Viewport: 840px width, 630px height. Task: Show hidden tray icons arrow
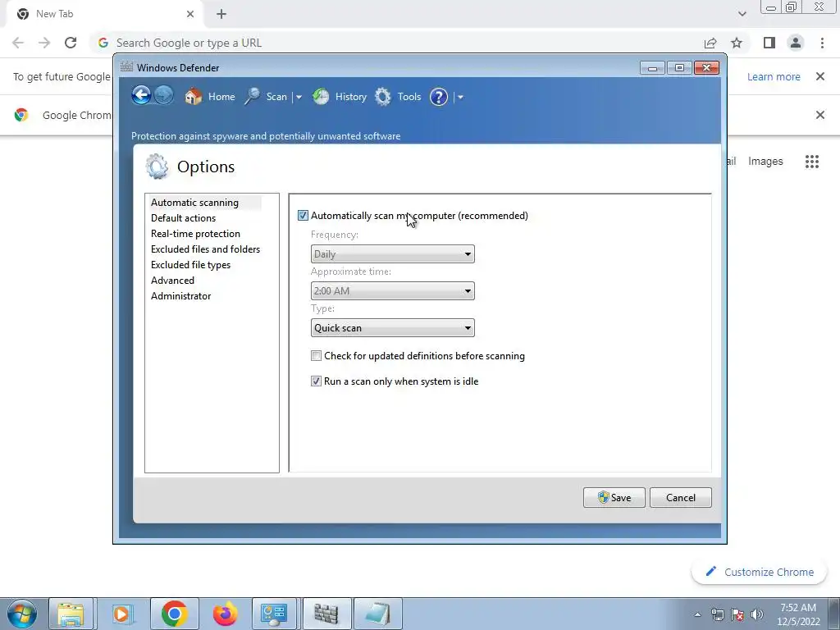click(697, 614)
